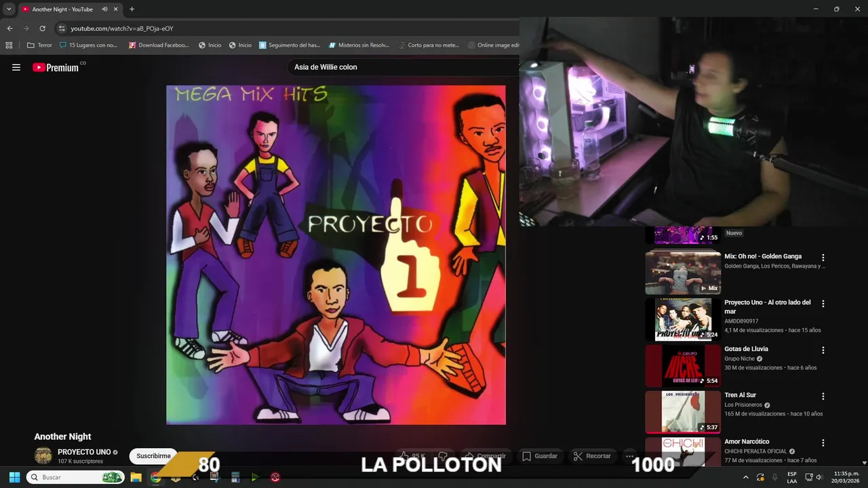Image resolution: width=868 pixels, height=488 pixels.
Task: Open the Amor Narcótico video title
Action: click(747, 442)
